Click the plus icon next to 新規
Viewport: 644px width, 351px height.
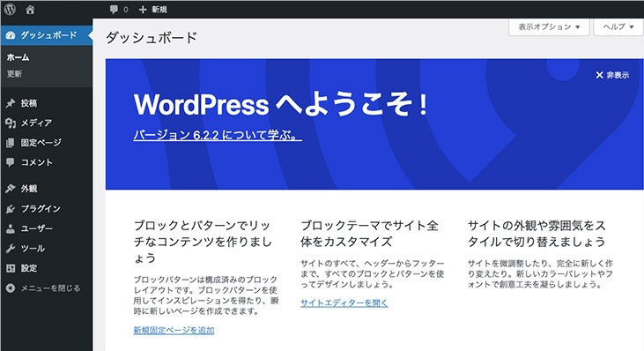pos(143,10)
